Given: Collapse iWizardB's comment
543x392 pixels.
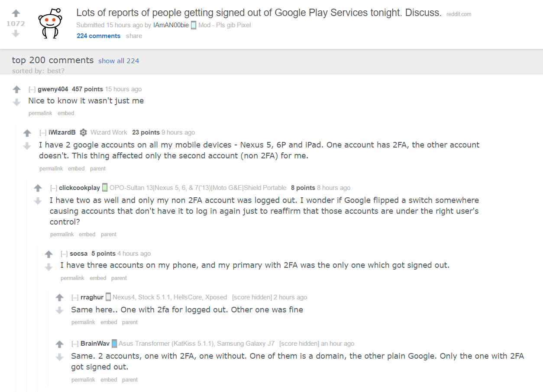Looking at the screenshot, I should click(43, 132).
